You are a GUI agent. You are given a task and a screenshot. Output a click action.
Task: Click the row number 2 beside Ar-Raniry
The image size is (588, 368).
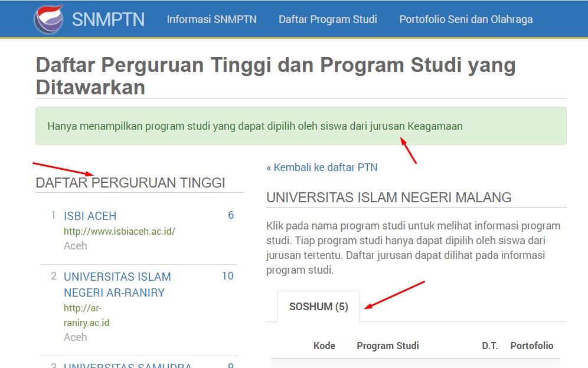(54, 276)
